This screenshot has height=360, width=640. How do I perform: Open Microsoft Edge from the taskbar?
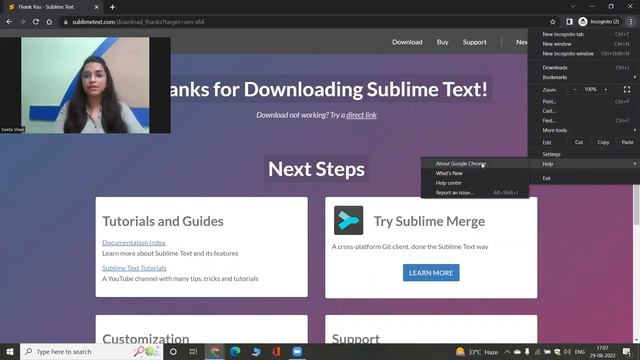[235, 351]
